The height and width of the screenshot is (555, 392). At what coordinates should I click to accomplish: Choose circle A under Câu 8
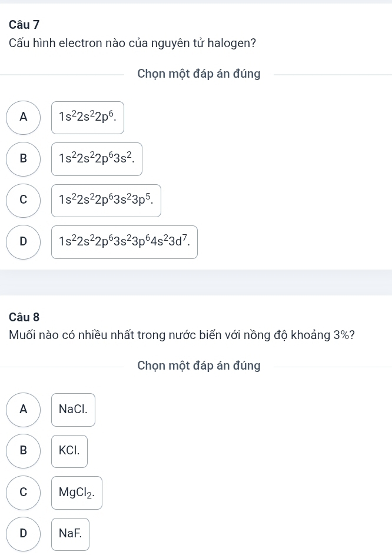coord(24,409)
